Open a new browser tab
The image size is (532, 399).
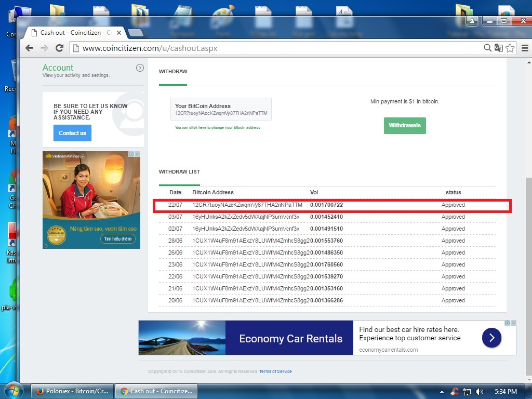pyautogui.click(x=136, y=33)
